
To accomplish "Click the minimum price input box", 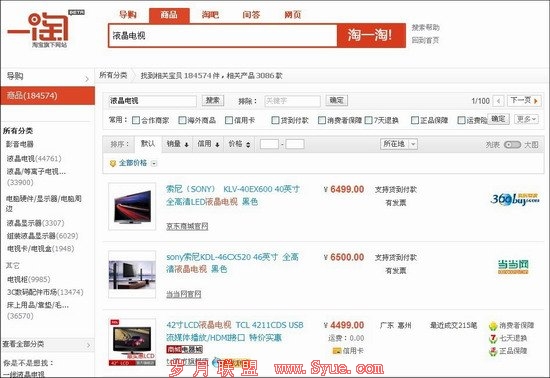I will tap(269, 144).
